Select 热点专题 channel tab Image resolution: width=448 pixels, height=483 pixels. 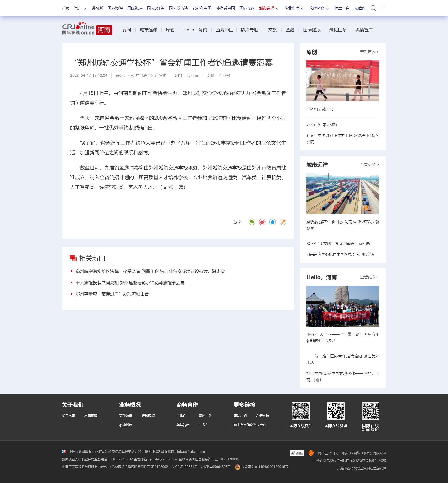[x=249, y=30]
